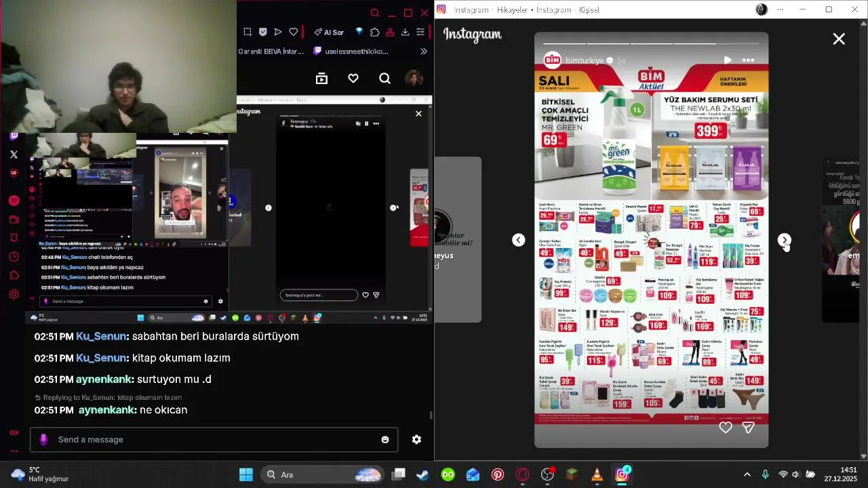Open Steam from the taskbar
The height and width of the screenshot is (488, 868).
coord(422,474)
